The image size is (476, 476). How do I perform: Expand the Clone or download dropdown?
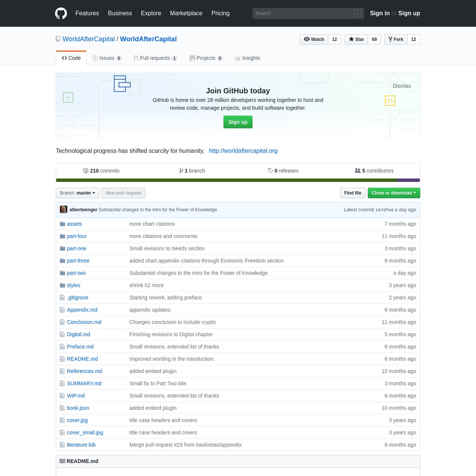tap(394, 193)
